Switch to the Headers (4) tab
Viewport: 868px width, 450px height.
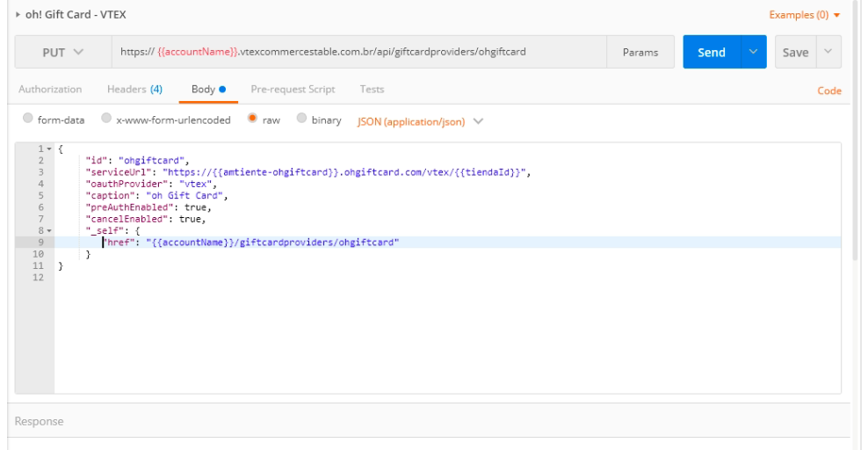click(134, 90)
